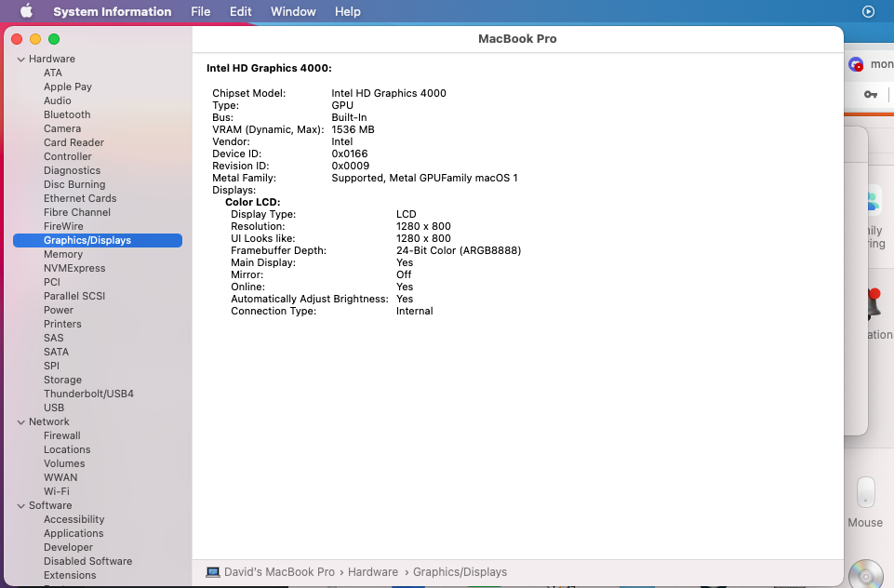Click the key icon in background window
Screen dimensions: 894x588
pyautogui.click(x=871, y=95)
